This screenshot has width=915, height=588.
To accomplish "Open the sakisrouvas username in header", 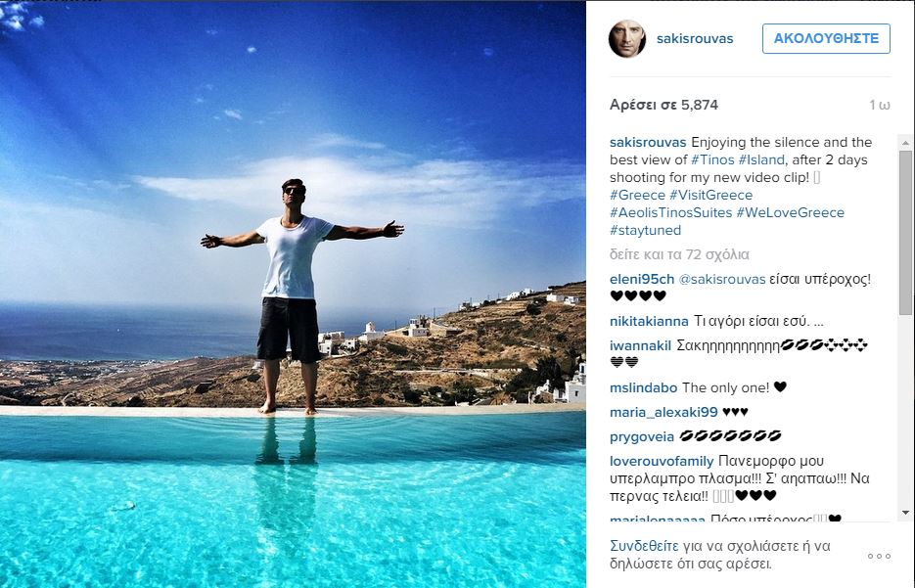I will [695, 38].
